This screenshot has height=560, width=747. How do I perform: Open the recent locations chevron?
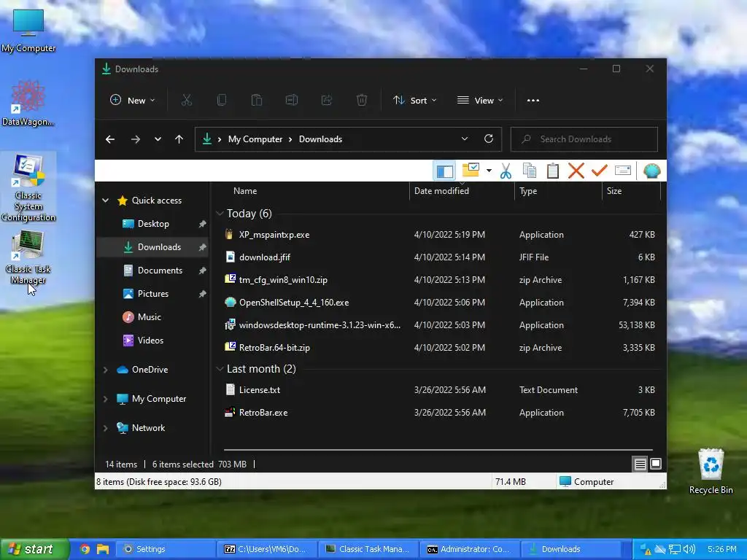point(158,139)
